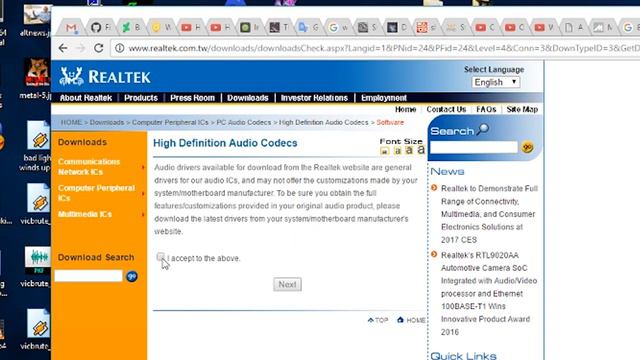Open the Contact Us link
Image resolution: width=640 pixels, height=360 pixels.
pyautogui.click(x=446, y=109)
